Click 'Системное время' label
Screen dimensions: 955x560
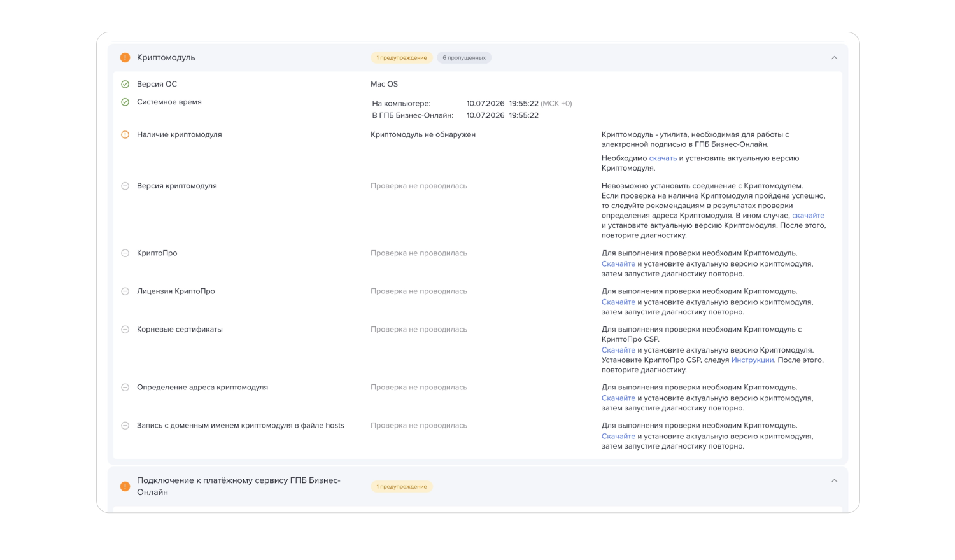coord(169,102)
